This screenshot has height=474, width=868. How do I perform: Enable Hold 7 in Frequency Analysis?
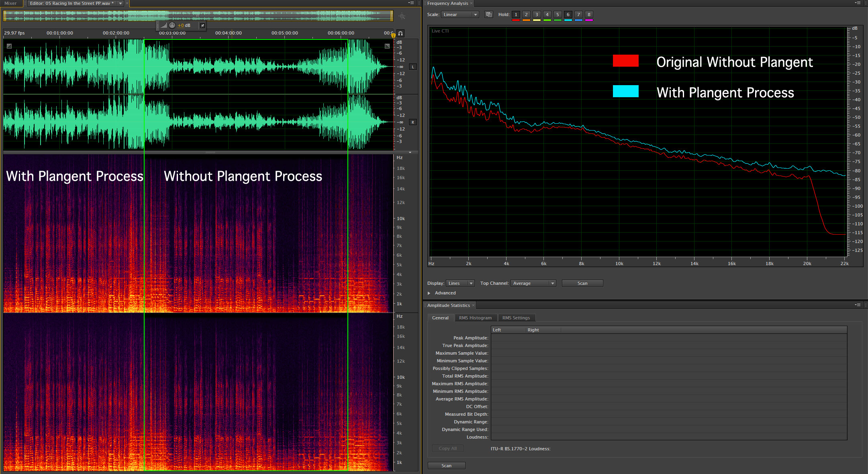[x=579, y=14]
